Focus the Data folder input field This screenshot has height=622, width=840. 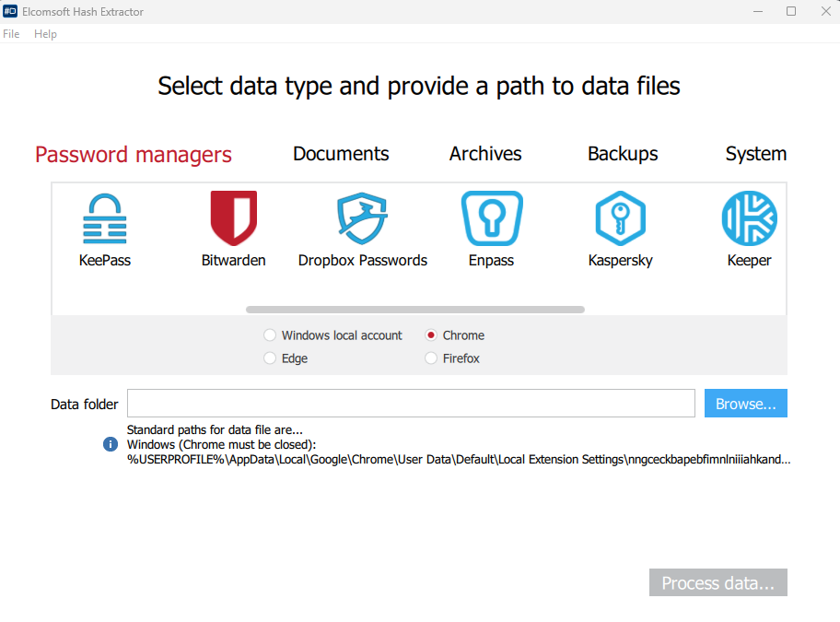coord(411,404)
